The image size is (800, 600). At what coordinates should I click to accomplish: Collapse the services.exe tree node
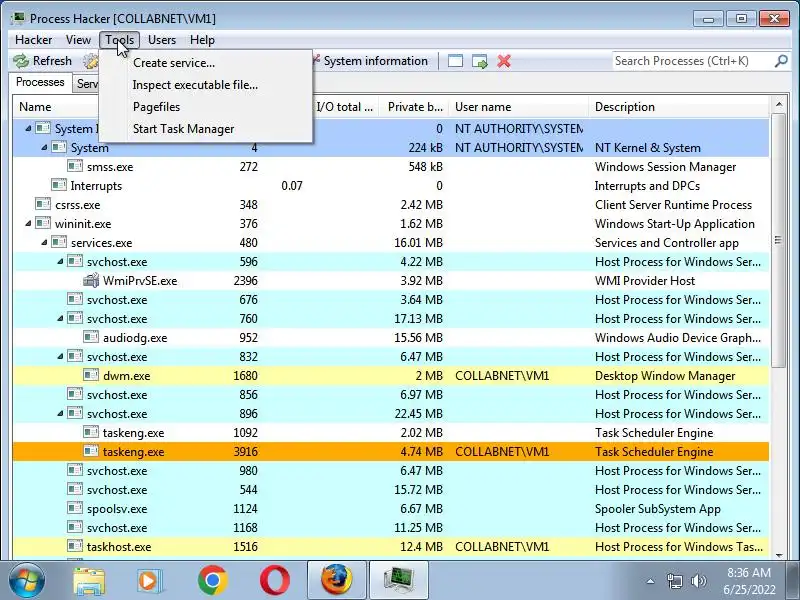pos(44,242)
